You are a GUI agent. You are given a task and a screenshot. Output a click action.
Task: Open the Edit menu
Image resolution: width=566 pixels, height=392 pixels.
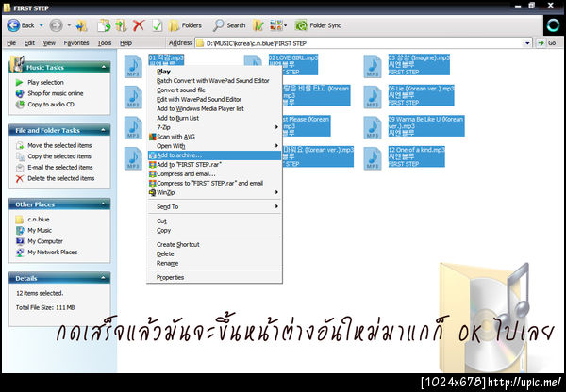click(29, 43)
